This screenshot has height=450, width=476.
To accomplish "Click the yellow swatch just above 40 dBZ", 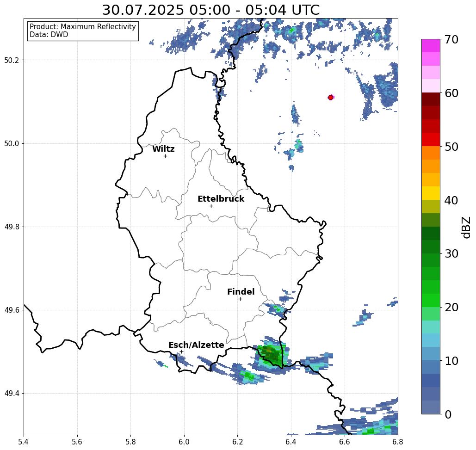I will 431,193.
